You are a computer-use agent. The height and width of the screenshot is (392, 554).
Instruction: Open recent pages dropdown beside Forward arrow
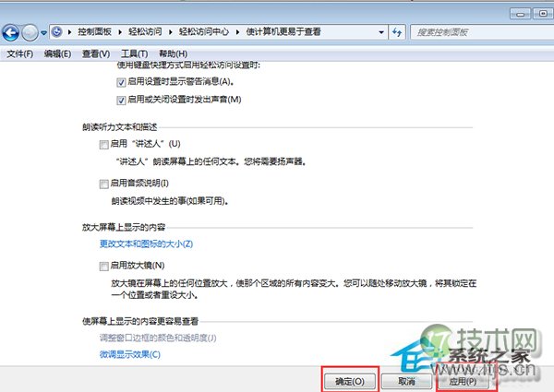point(43,33)
